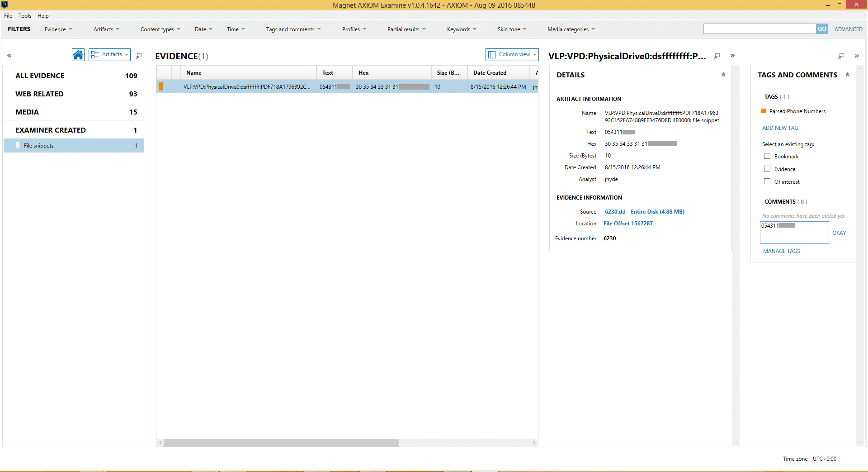This screenshot has height=472, width=868.
Task: Open the Artifacts view selector in navigation
Action: 109,54
